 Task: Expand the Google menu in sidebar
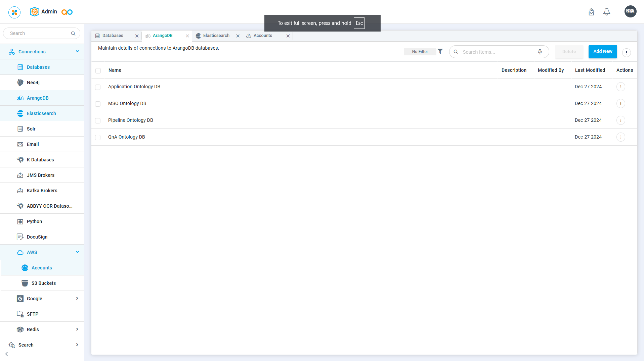(x=77, y=299)
